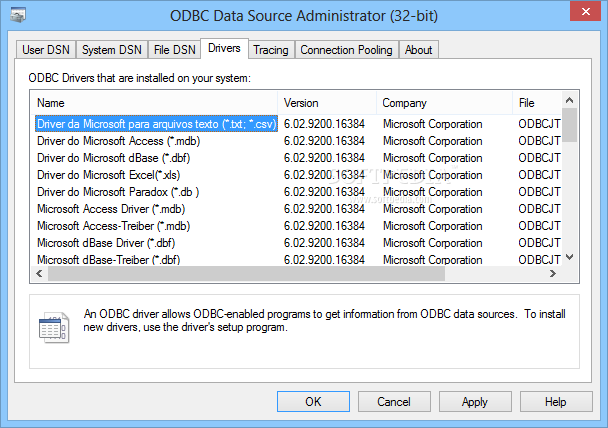Click the Drivers tab
The height and width of the screenshot is (428, 608).
tap(224, 48)
